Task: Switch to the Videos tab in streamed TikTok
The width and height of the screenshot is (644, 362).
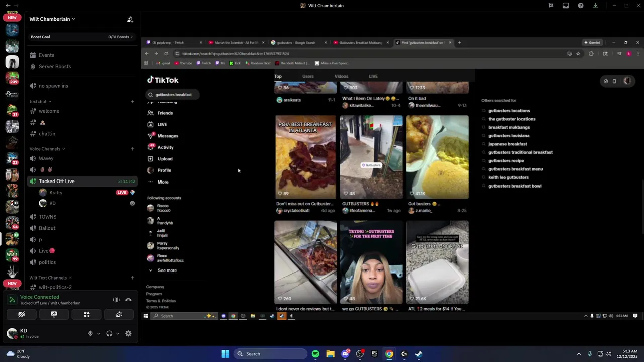Action: click(341, 76)
